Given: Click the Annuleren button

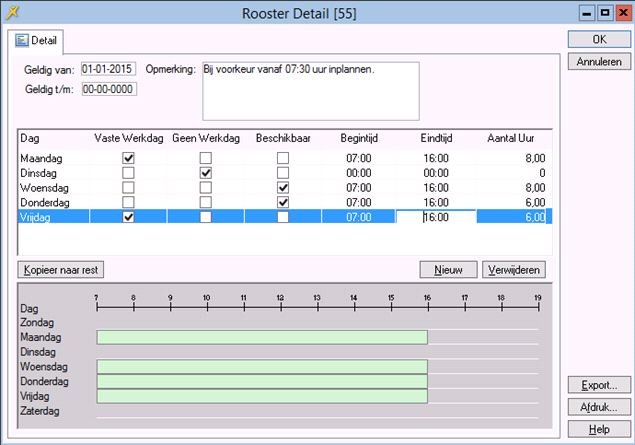Looking at the screenshot, I should pyautogui.click(x=598, y=62).
